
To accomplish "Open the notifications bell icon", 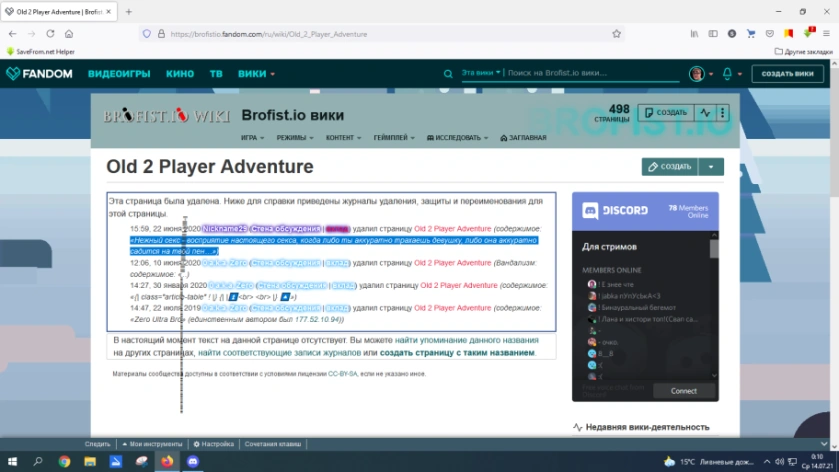I will pyautogui.click(x=727, y=74).
